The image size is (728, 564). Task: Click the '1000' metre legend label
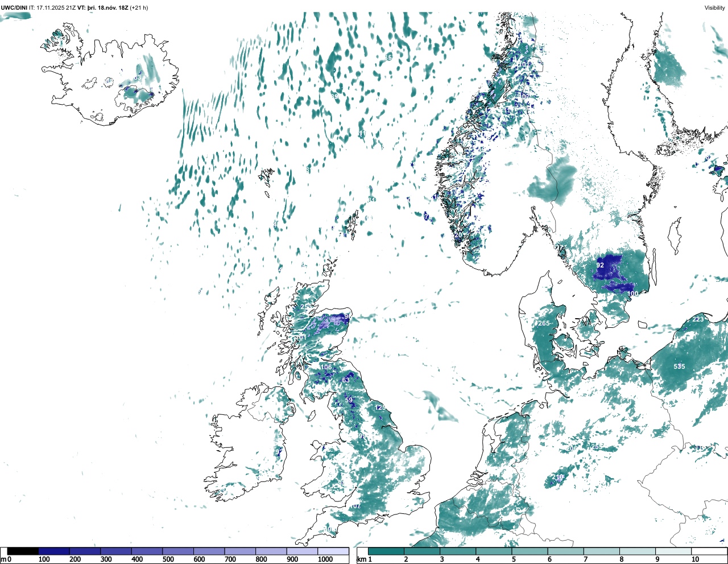point(325,559)
